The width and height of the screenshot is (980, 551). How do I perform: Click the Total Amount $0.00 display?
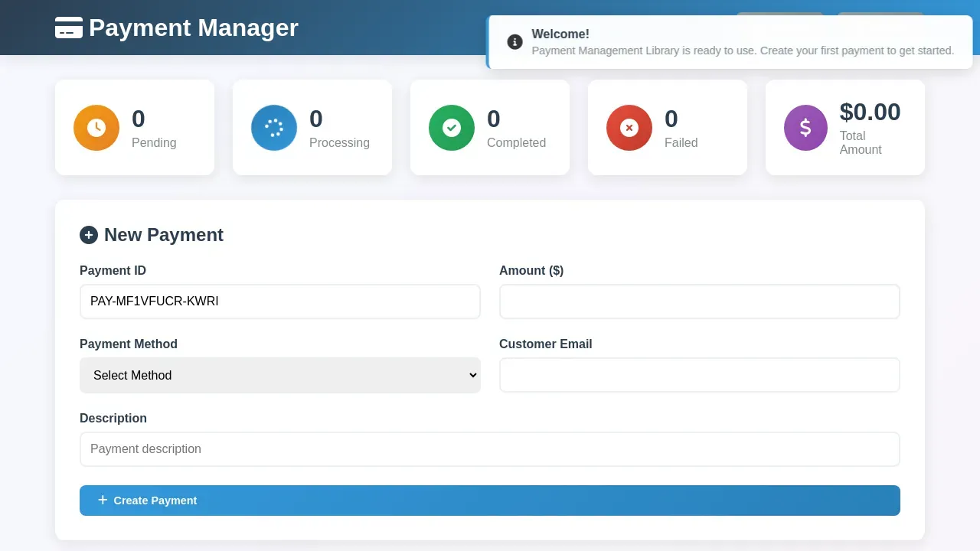coord(870,112)
